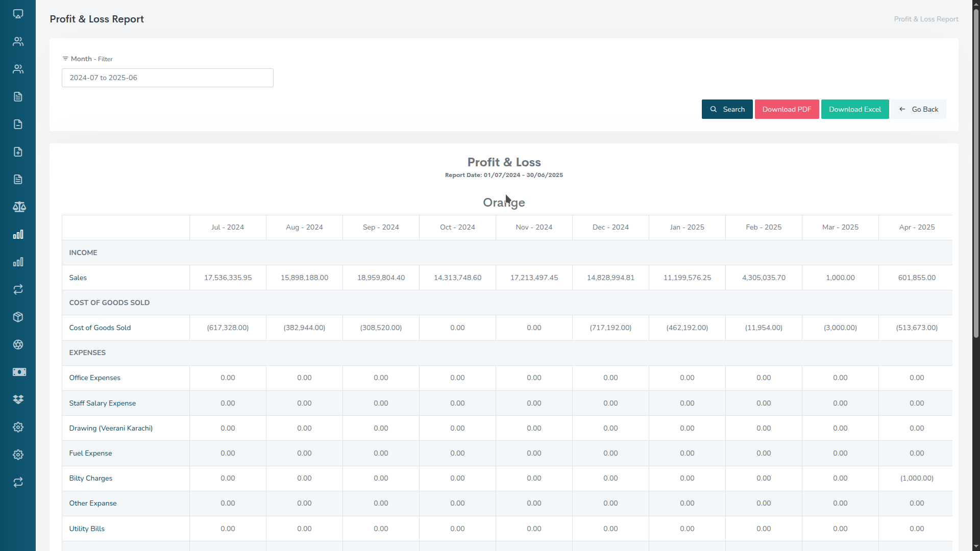
Task: Click the Download Excel button
Action: (x=854, y=109)
